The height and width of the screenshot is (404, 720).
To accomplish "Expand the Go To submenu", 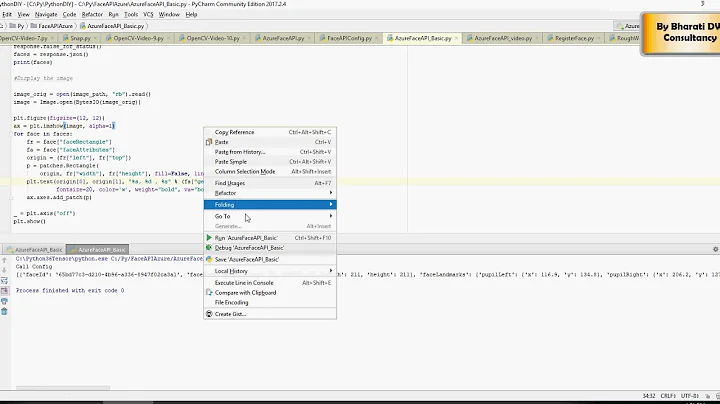I will click(x=270, y=216).
